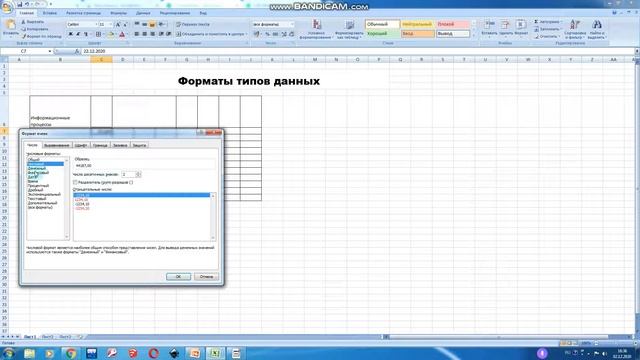This screenshot has width=640, height=360.
Task: Open the Вид ribbon tab
Action: coord(203,13)
